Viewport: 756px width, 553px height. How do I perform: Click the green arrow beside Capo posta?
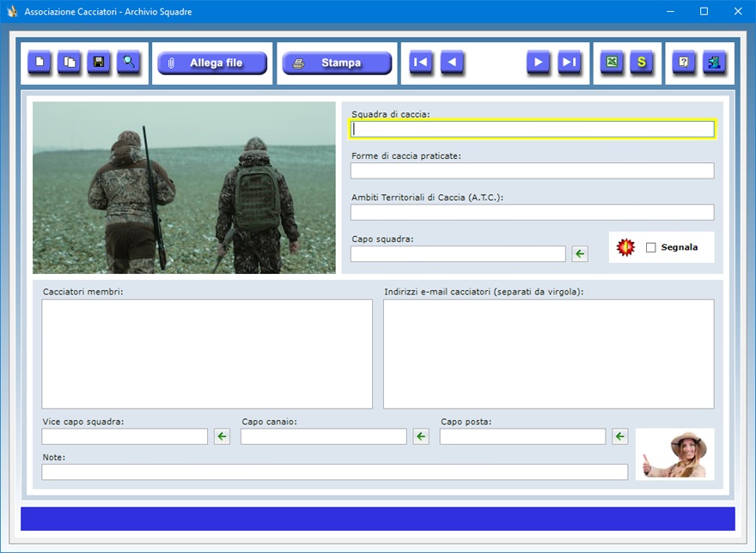pos(620,436)
